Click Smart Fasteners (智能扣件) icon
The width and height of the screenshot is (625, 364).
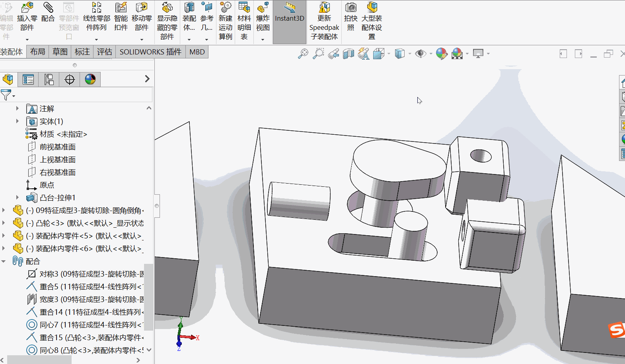point(121,7)
